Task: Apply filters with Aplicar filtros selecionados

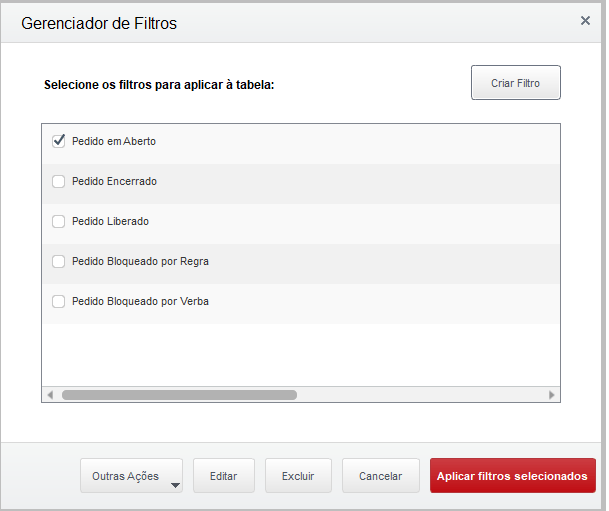Action: click(x=512, y=477)
